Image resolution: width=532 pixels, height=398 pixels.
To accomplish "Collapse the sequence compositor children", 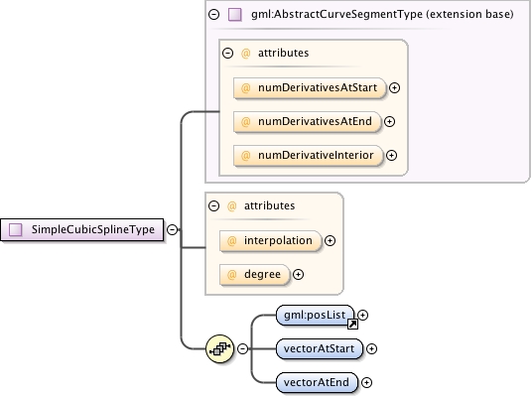I will (242, 348).
